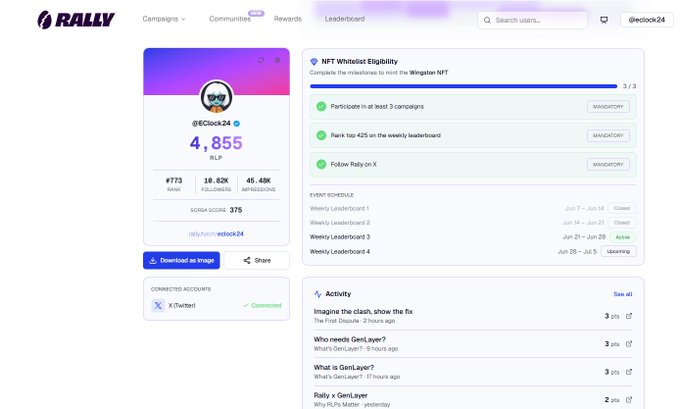Image resolution: width=680 pixels, height=409 pixels.
Task: Select Weekly Leaderboard 1 row
Action: [473, 208]
